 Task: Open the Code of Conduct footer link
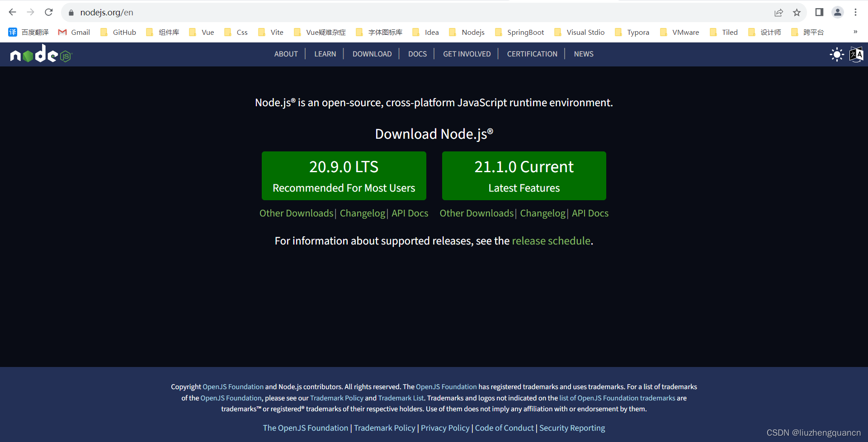click(x=505, y=428)
